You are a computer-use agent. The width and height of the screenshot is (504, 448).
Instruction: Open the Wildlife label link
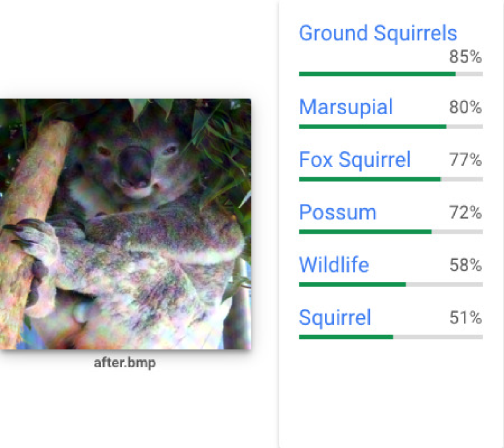(333, 265)
